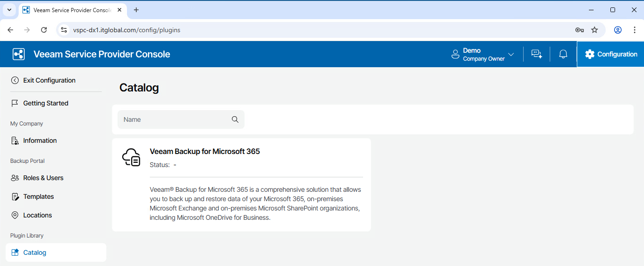644x266 pixels.
Task: Open the Veeam Backup for Microsoft 365 plugin title
Action: click(205, 151)
